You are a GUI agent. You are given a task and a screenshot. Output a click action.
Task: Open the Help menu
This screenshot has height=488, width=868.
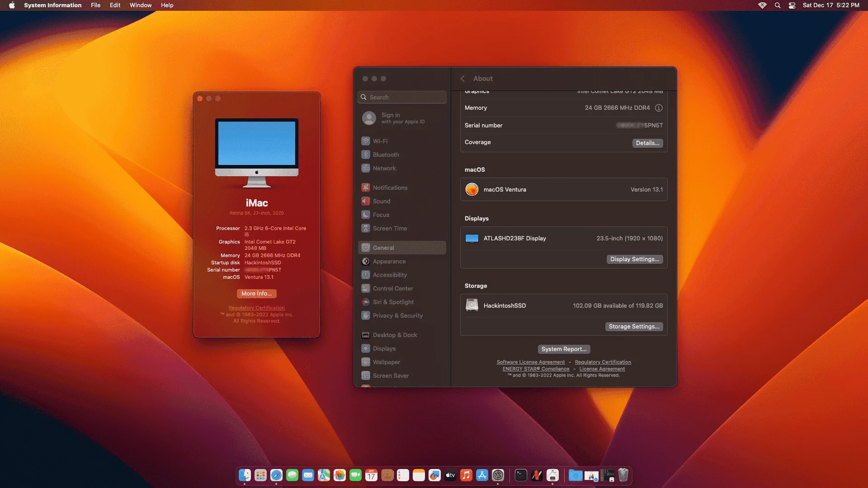coord(167,5)
